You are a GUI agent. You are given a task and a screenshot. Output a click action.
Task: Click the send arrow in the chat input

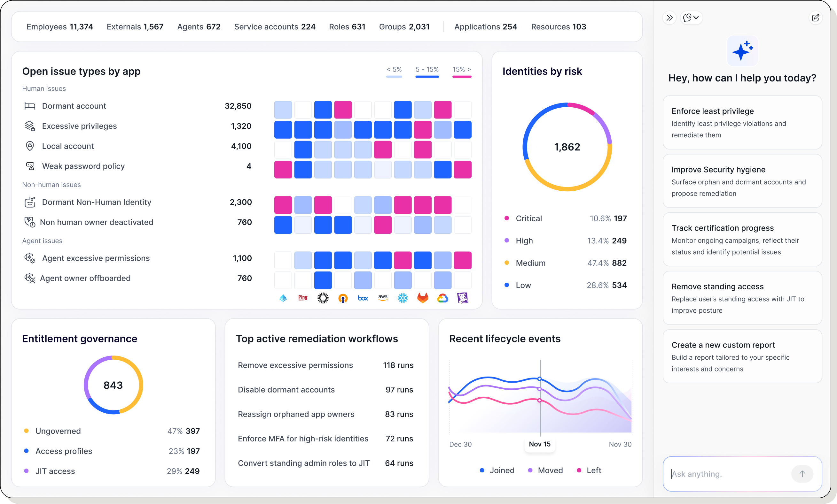pyautogui.click(x=802, y=474)
